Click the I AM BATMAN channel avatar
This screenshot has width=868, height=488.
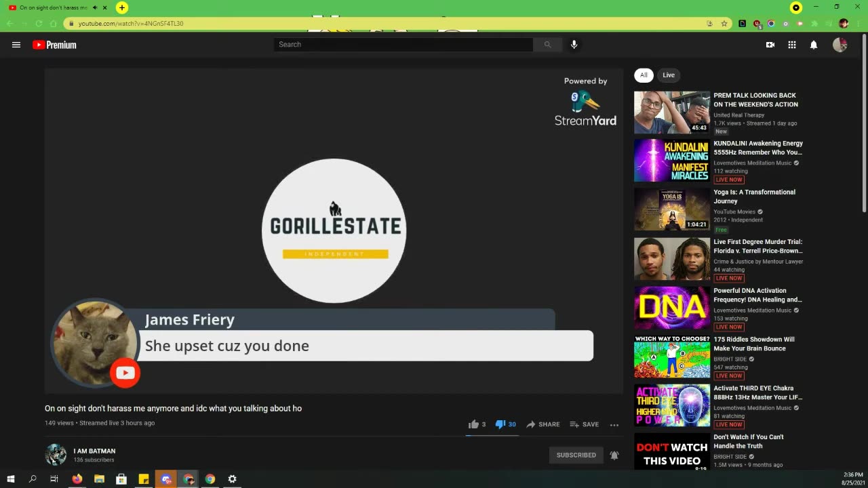click(x=56, y=455)
